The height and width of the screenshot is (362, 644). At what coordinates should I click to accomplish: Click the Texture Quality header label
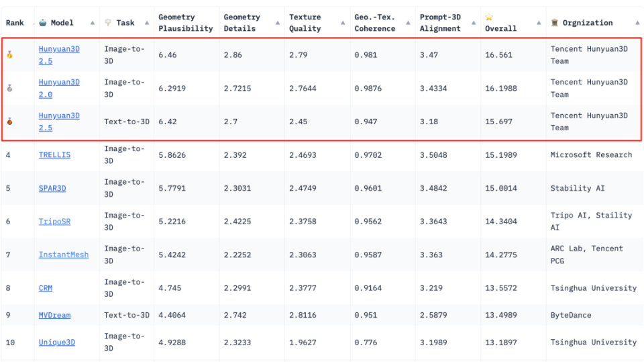click(305, 23)
